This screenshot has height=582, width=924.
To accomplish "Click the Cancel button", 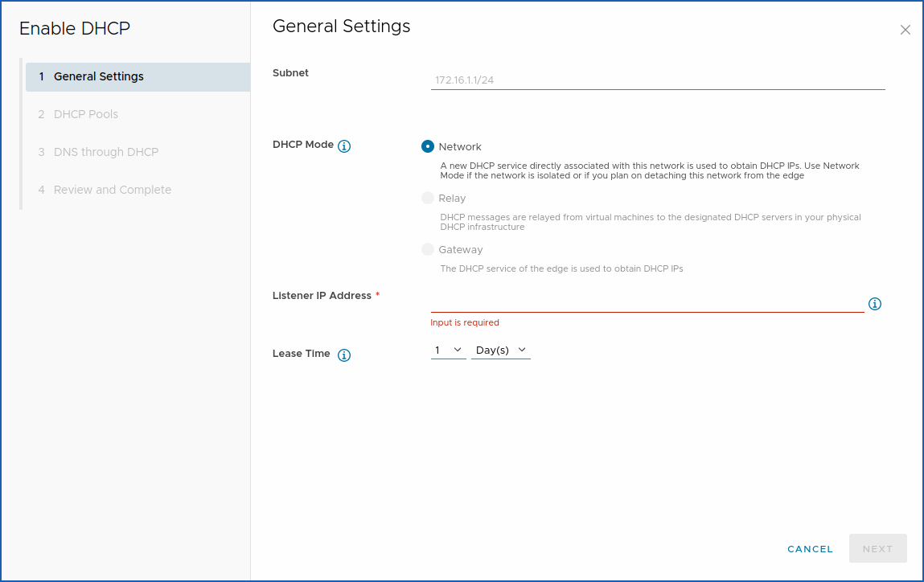I will tap(810, 548).
